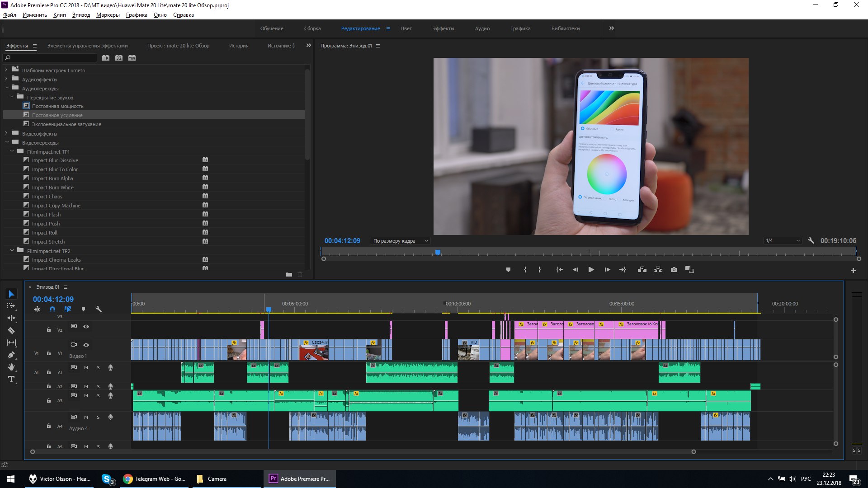Select Постоянная мощность transition
Screen dimensions: 868x488
[57, 106]
